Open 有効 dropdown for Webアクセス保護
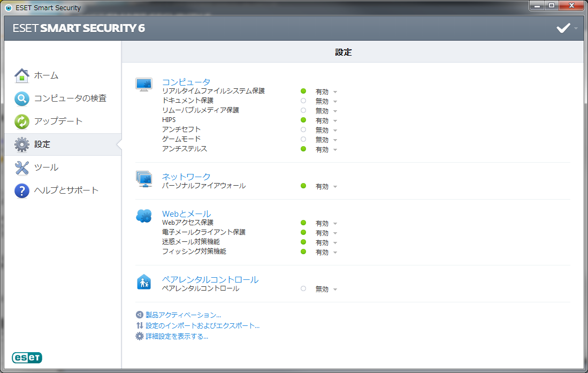Screen dimensions: 588x373 [326, 224]
